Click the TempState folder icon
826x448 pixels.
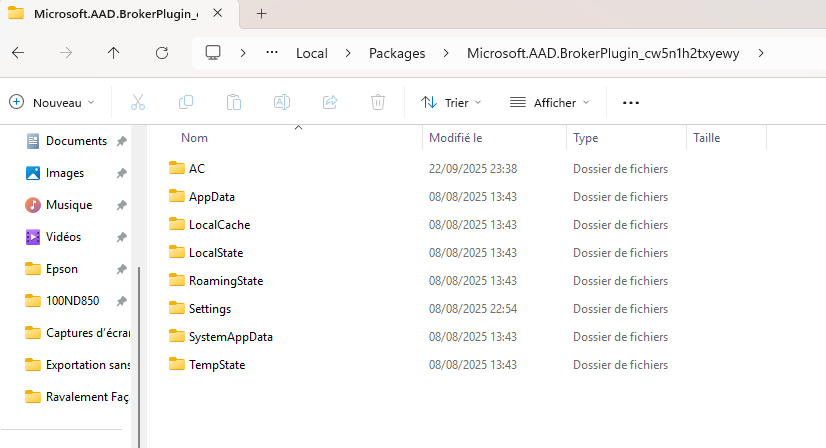[176, 364]
